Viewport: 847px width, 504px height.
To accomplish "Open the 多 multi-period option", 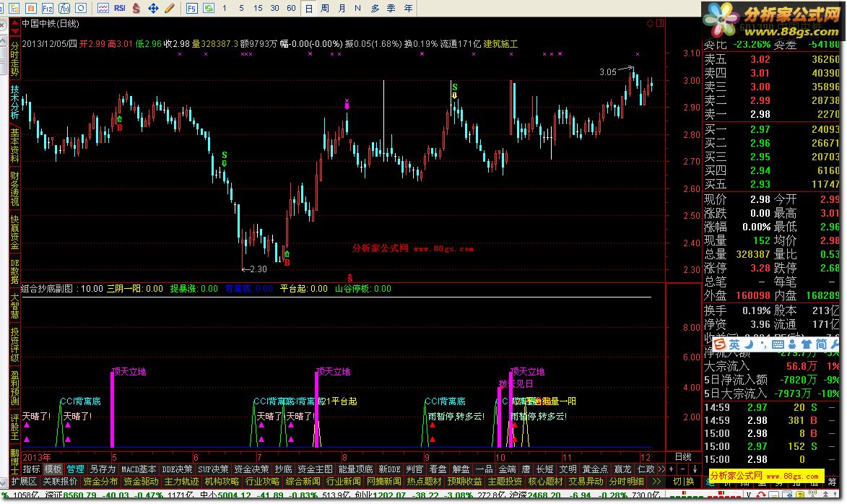I will pyautogui.click(x=375, y=8).
